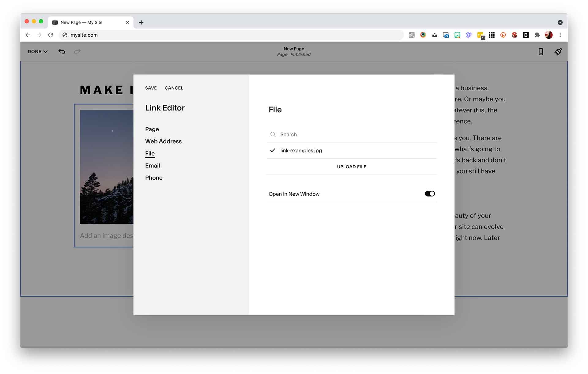Select Email link type
Viewport: 588px width, 374px height.
click(x=153, y=166)
